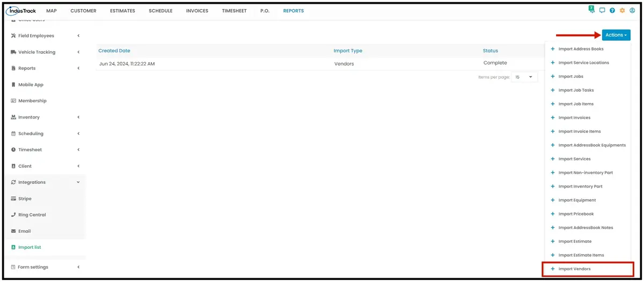Open the Email integration entry
The height and width of the screenshot is (282, 644).
coord(24,231)
